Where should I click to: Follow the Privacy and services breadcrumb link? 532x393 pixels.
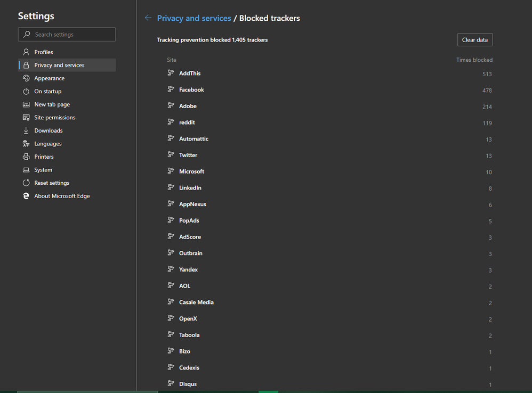194,18
